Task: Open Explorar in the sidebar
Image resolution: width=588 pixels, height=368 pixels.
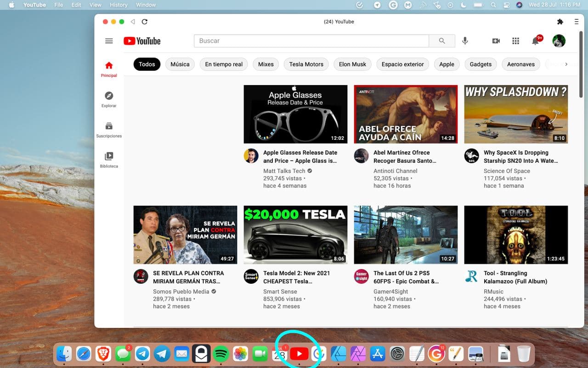Action: [109, 99]
